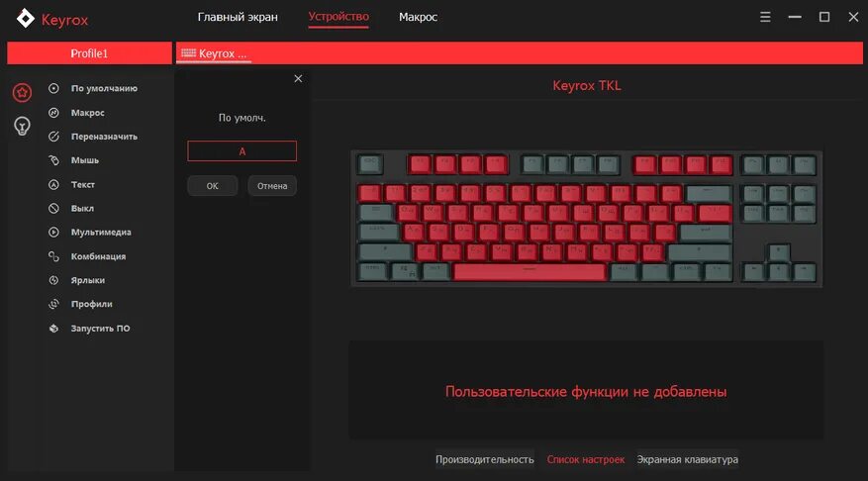Open the lightbulb lighting settings icon
Viewport: 868px width, 481px height.
(x=22, y=127)
